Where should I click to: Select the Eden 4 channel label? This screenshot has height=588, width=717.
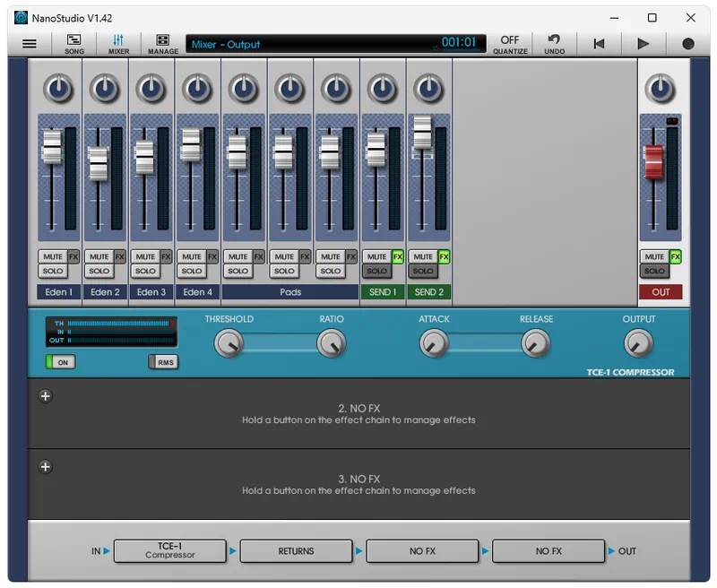[197, 291]
